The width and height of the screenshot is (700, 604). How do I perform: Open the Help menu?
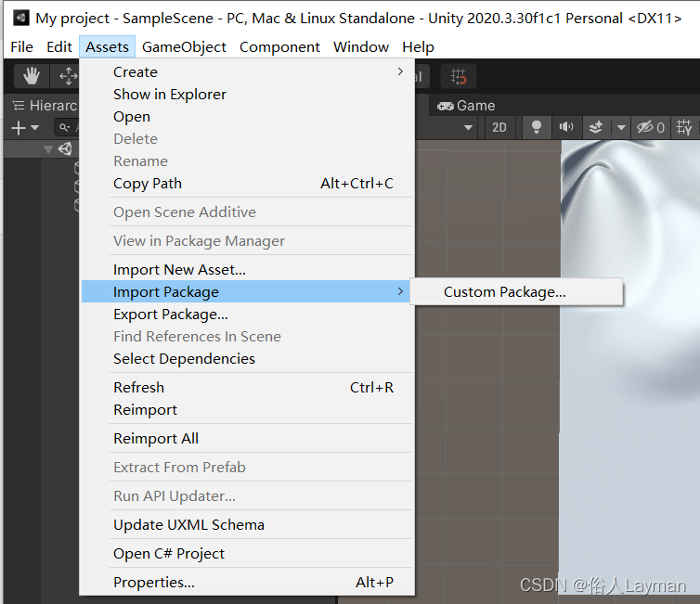(x=418, y=46)
